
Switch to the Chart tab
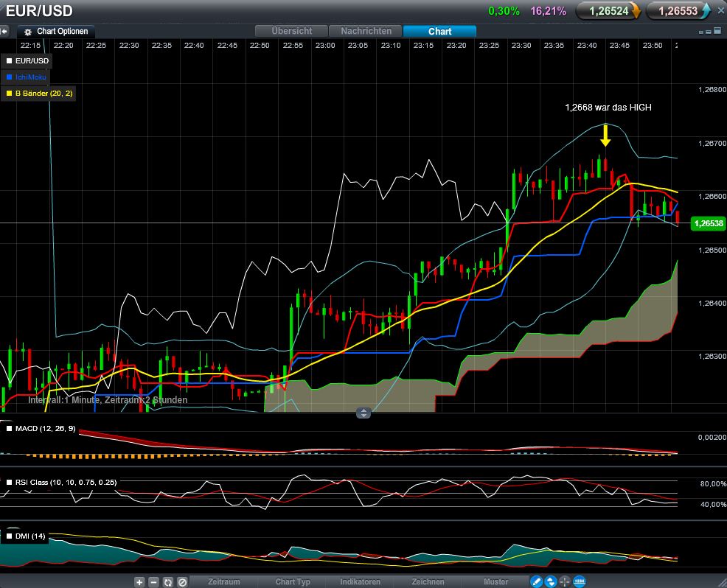point(439,31)
